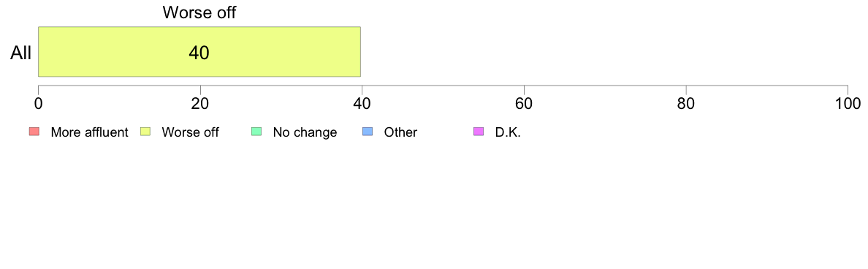This screenshot has width=868, height=269.
Task: Select the Other legend label
Action: [x=401, y=132]
